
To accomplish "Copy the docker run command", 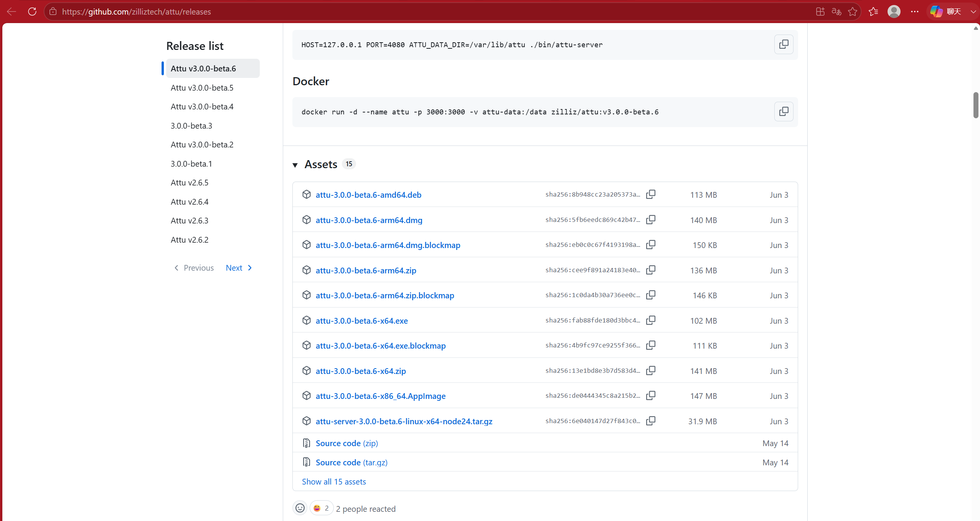I will pyautogui.click(x=784, y=112).
